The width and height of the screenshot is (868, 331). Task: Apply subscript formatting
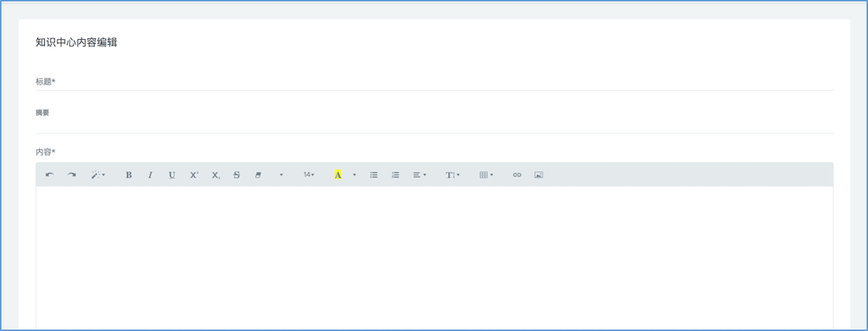point(215,175)
